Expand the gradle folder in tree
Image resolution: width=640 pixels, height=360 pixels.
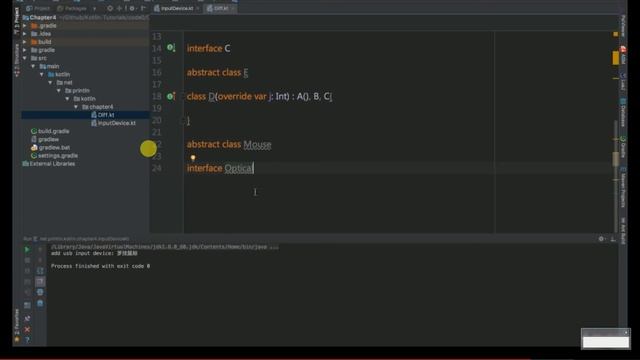pos(25,50)
